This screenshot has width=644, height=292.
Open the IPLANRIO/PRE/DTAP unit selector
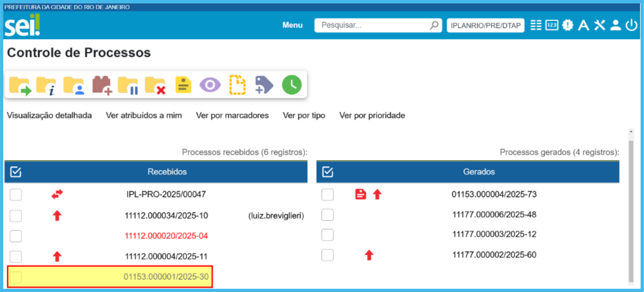[485, 26]
